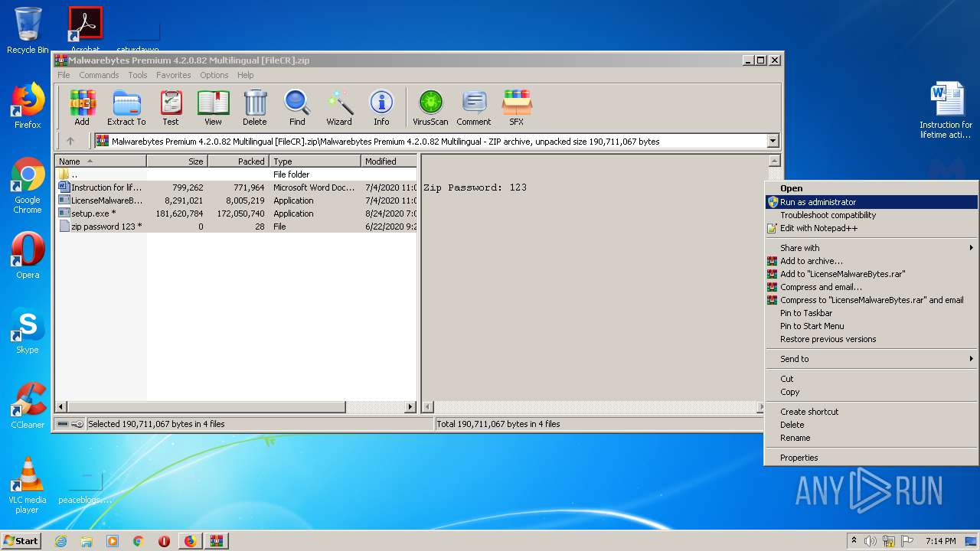Click the Extract To toolbar icon
Image resolution: width=980 pixels, height=551 pixels.
tap(126, 108)
